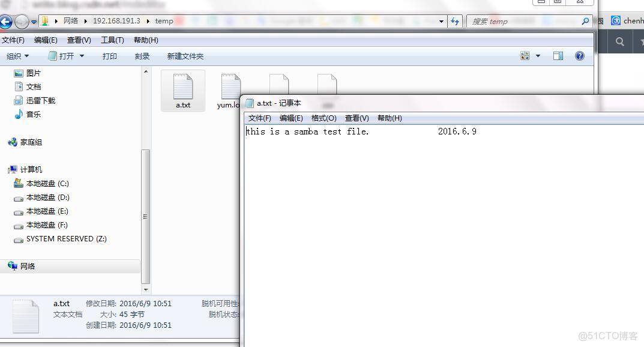644x347 pixels.
Task: Open Notepad 帮助(H) menu
Action: (x=390, y=118)
